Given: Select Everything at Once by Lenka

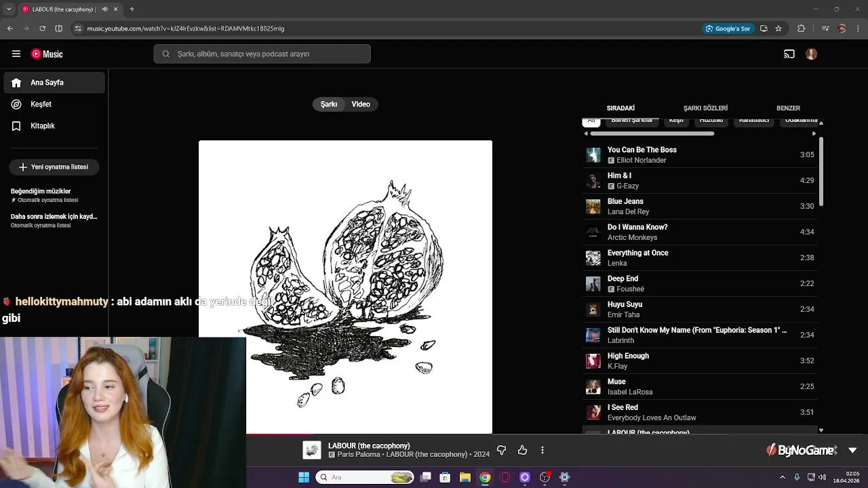Looking at the screenshot, I should pyautogui.click(x=701, y=258).
